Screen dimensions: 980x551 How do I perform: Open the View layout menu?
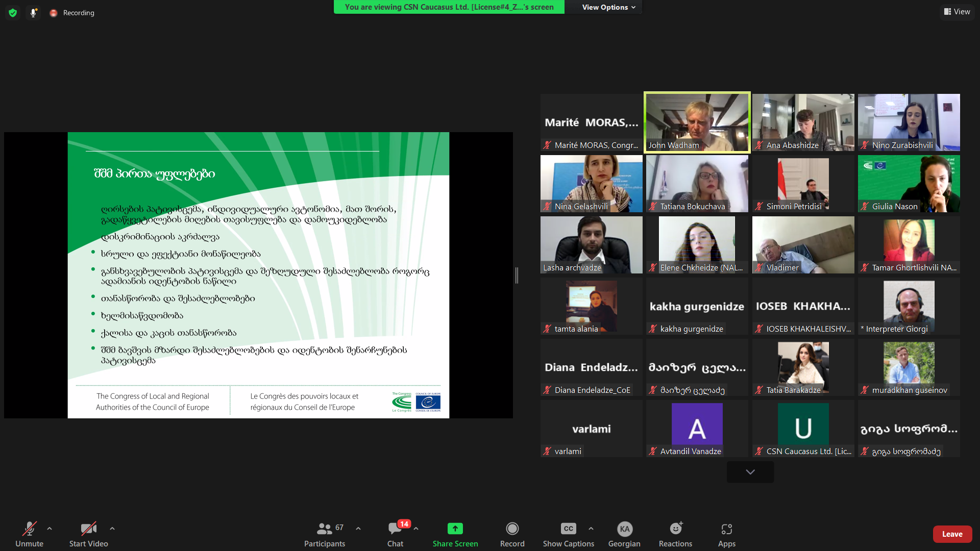957,12
